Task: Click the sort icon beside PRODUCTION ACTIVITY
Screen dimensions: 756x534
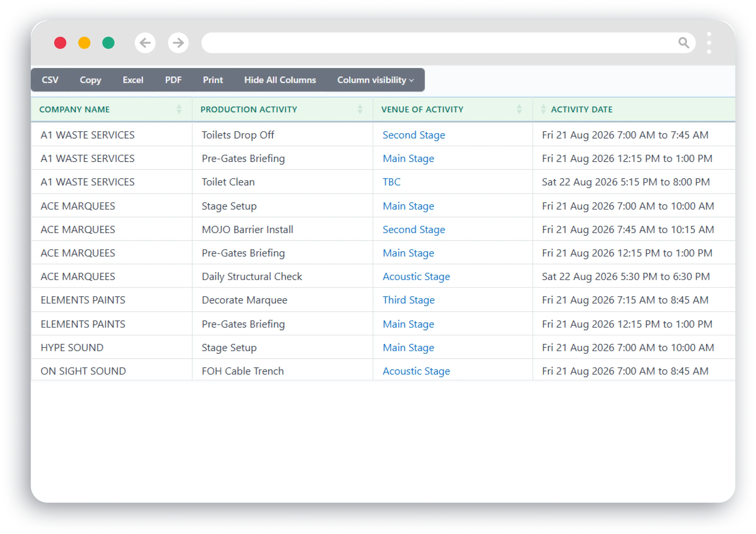Action: [x=360, y=109]
